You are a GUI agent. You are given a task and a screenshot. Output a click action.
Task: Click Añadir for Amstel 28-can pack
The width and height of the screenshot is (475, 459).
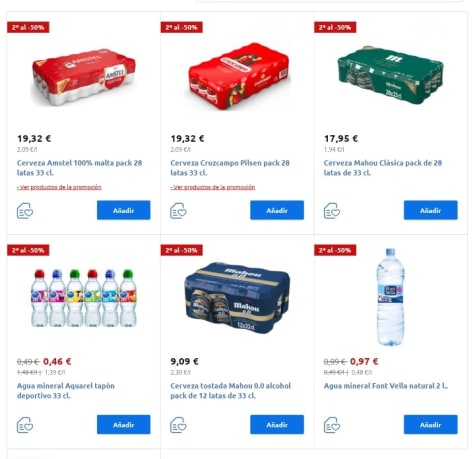[124, 210]
